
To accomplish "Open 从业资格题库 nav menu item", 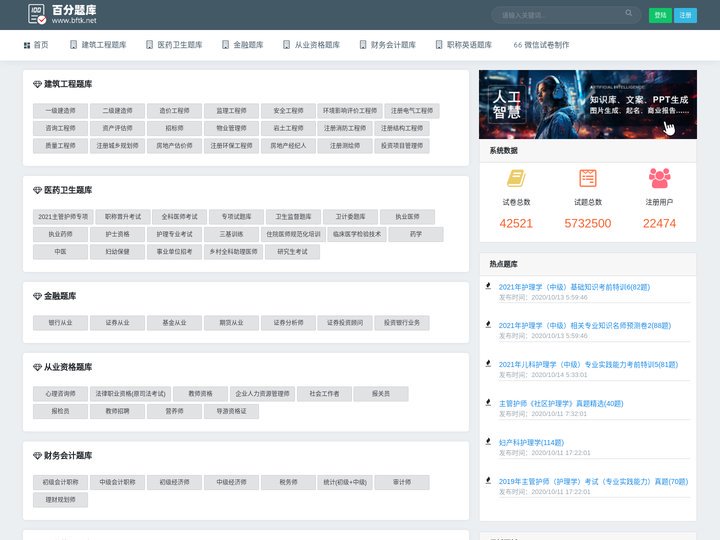I will click(x=311, y=45).
